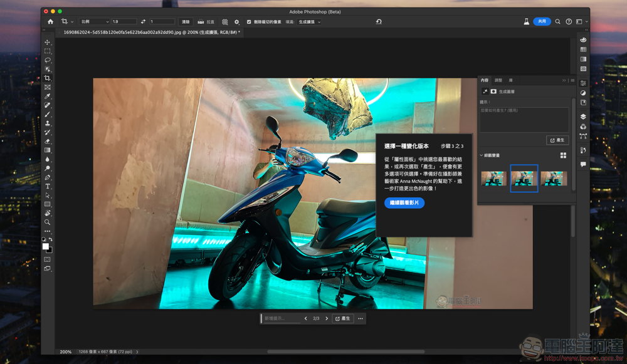
Task: Click the 繼續觀看影片 button
Action: (x=404, y=203)
